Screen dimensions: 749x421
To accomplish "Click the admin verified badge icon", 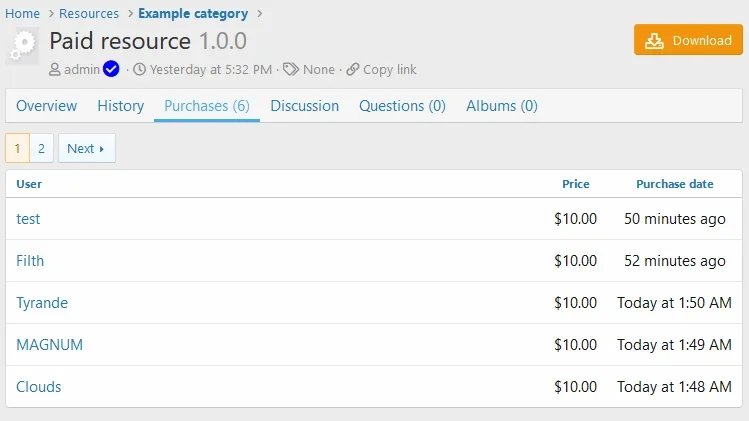I will (111, 69).
